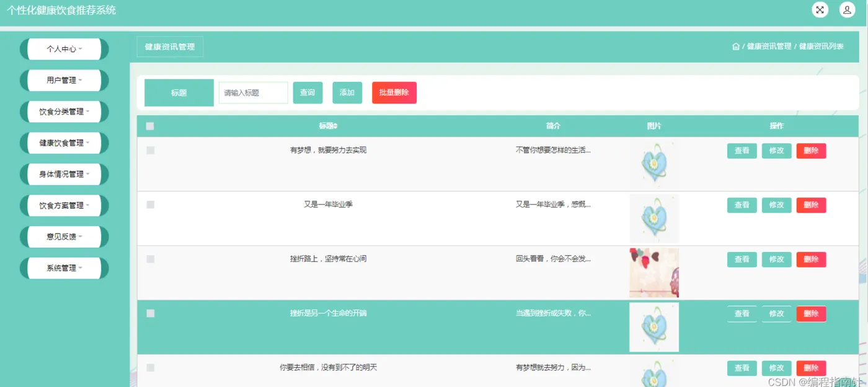Image resolution: width=868 pixels, height=387 pixels.
Task: Expand the 系统管理 sidebar menu
Action: (x=64, y=268)
